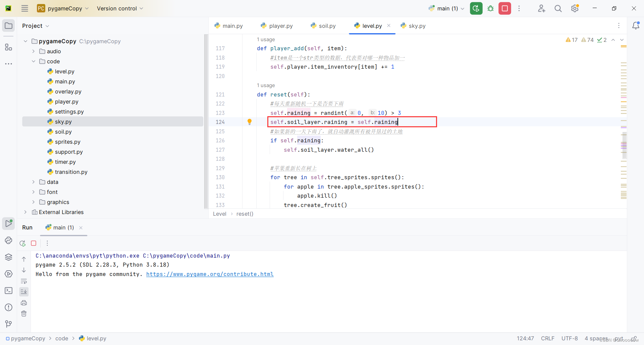Click the reset() breadcrumb below the editor
Viewport: 644px width, 345px height.
click(245, 214)
